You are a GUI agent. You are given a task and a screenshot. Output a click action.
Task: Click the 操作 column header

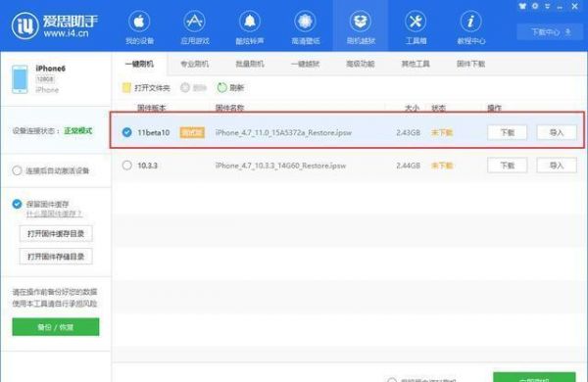[494, 108]
